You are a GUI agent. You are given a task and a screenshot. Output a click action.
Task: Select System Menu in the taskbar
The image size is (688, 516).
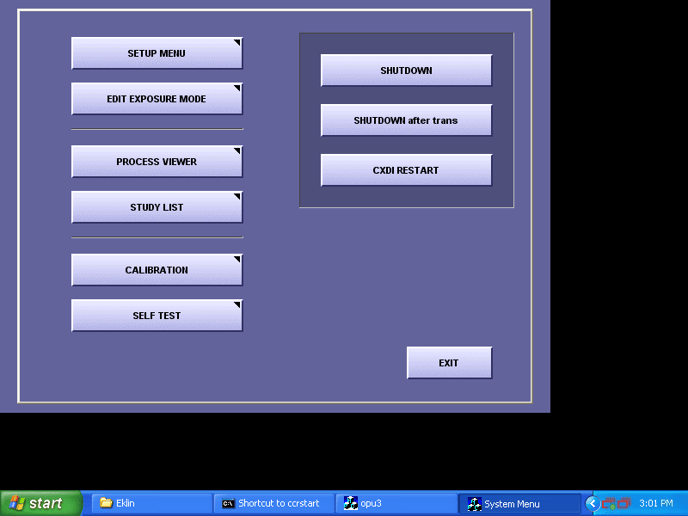(518, 504)
